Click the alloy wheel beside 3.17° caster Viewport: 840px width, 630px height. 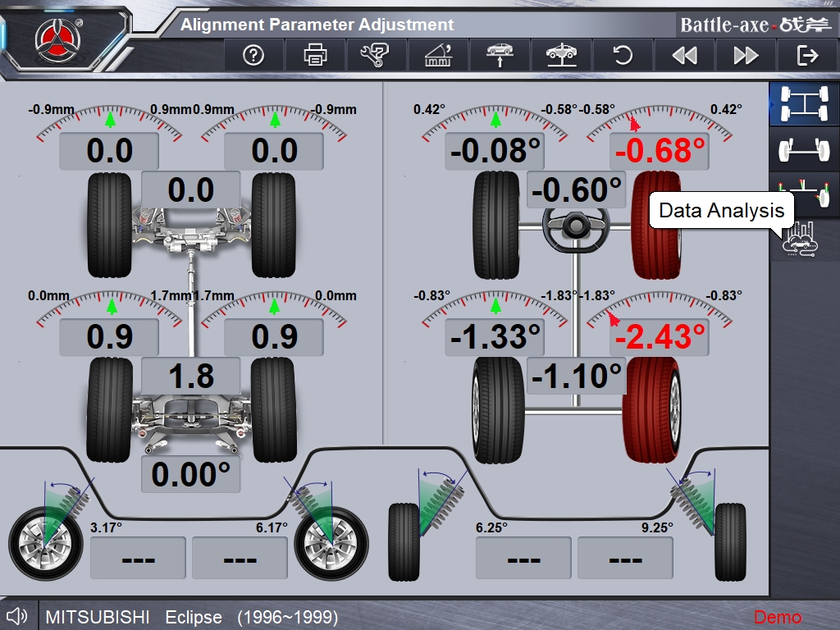(x=46, y=544)
